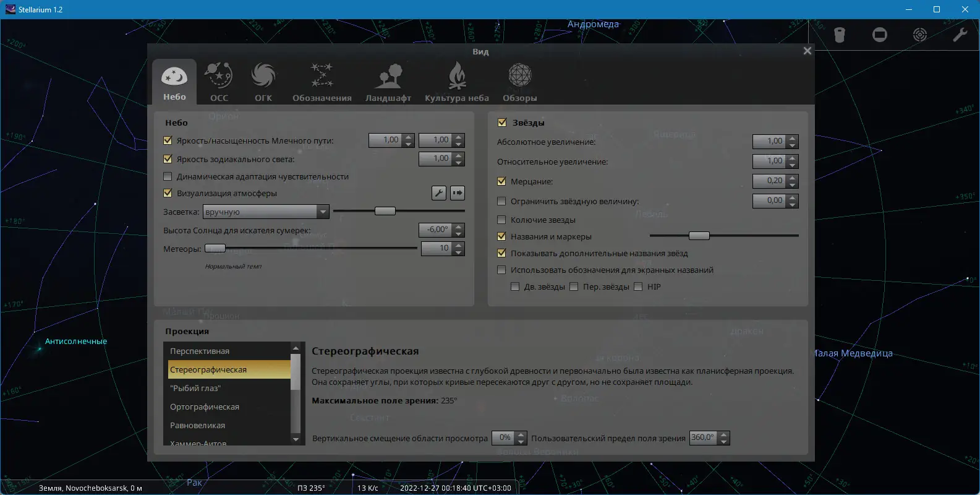Open the Обозначения tab

[x=322, y=82]
